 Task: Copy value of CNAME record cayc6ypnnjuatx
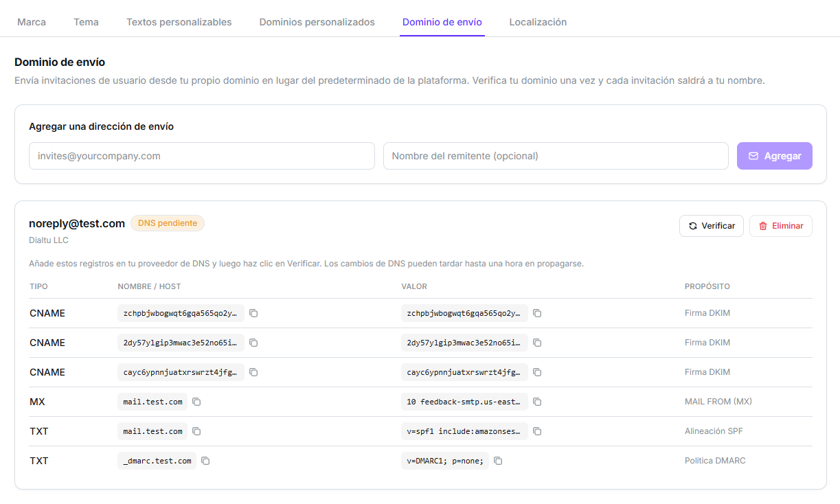click(x=537, y=372)
